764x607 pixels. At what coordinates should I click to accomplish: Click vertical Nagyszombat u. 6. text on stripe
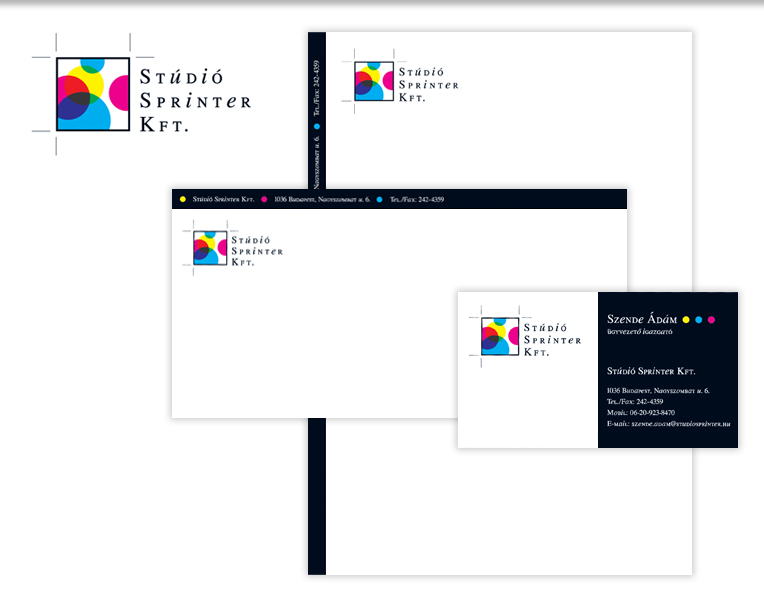317,162
